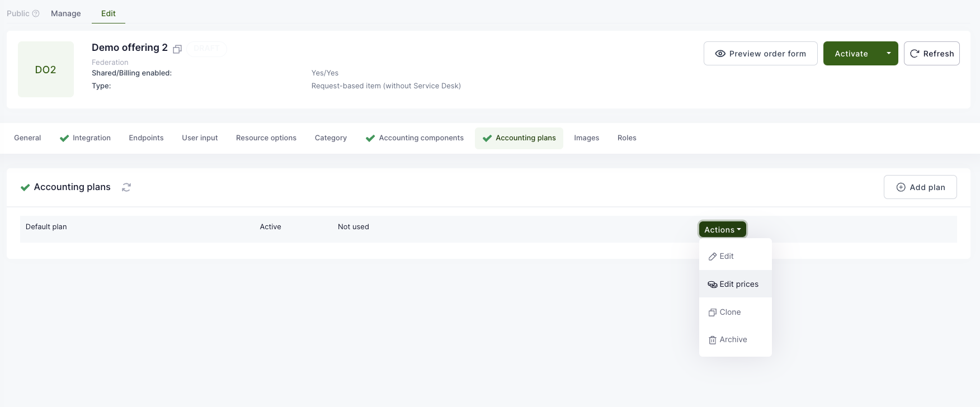980x407 pixels.
Task: Click the DO2 offering thumbnail
Action: tap(46, 69)
